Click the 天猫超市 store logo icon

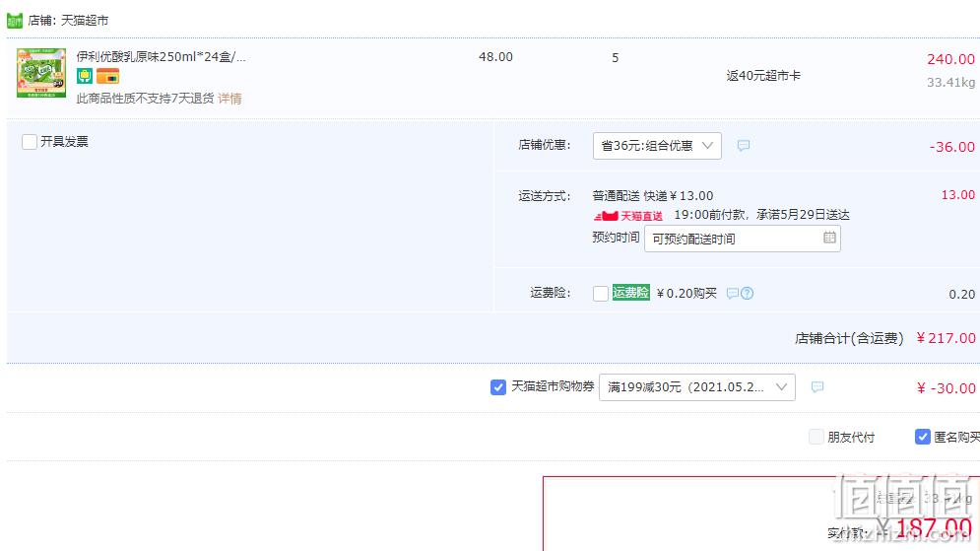(15, 21)
